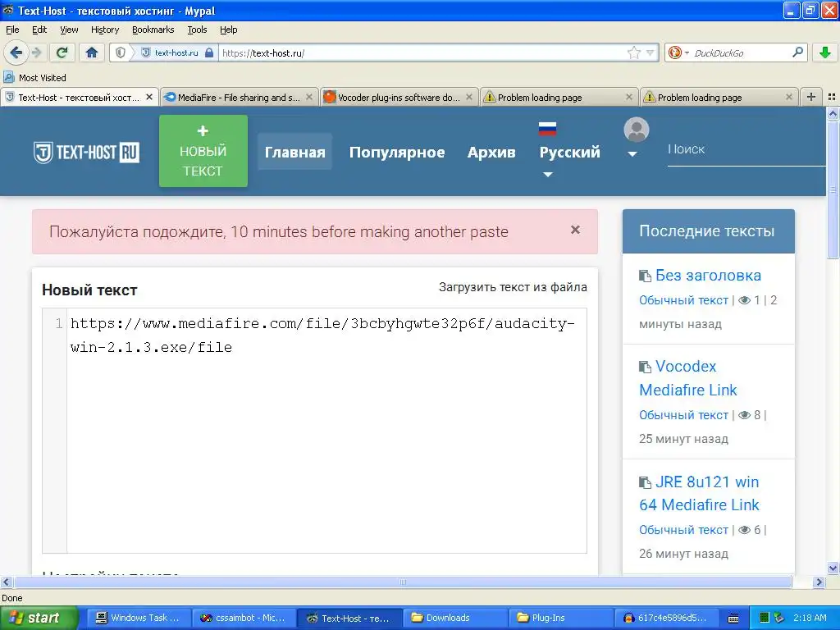Click inside the paste text editor area
The width and height of the screenshot is (840, 630).
coord(326,430)
